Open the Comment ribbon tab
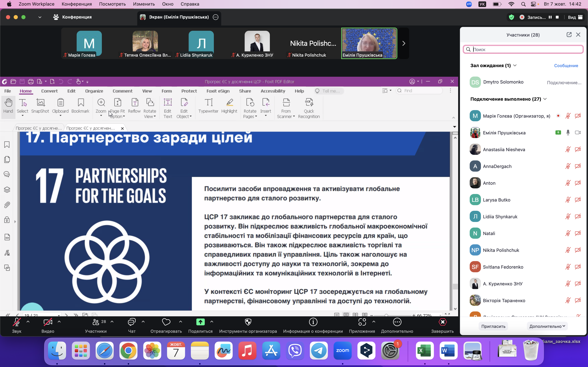The width and height of the screenshot is (588, 367). (x=122, y=91)
